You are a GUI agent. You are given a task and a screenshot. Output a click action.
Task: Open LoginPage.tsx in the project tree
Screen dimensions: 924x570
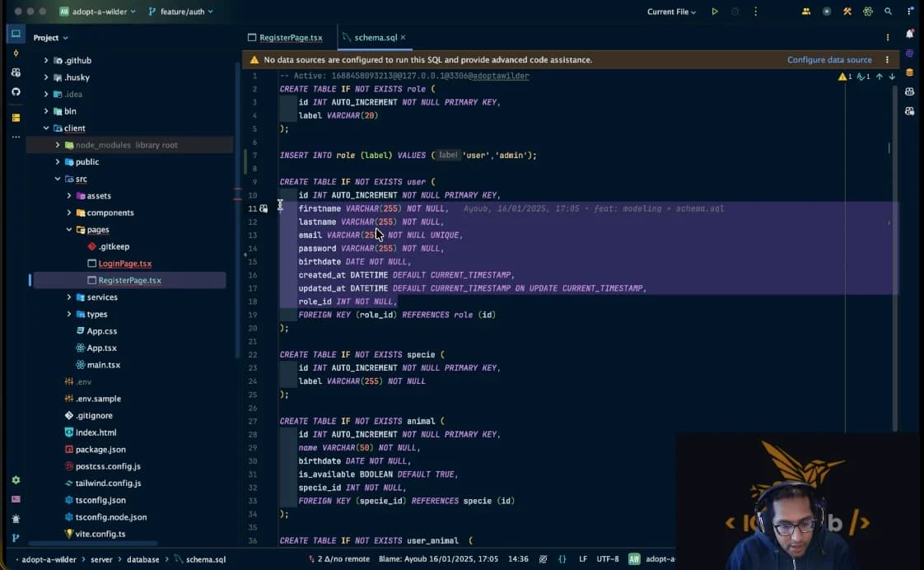(125, 264)
